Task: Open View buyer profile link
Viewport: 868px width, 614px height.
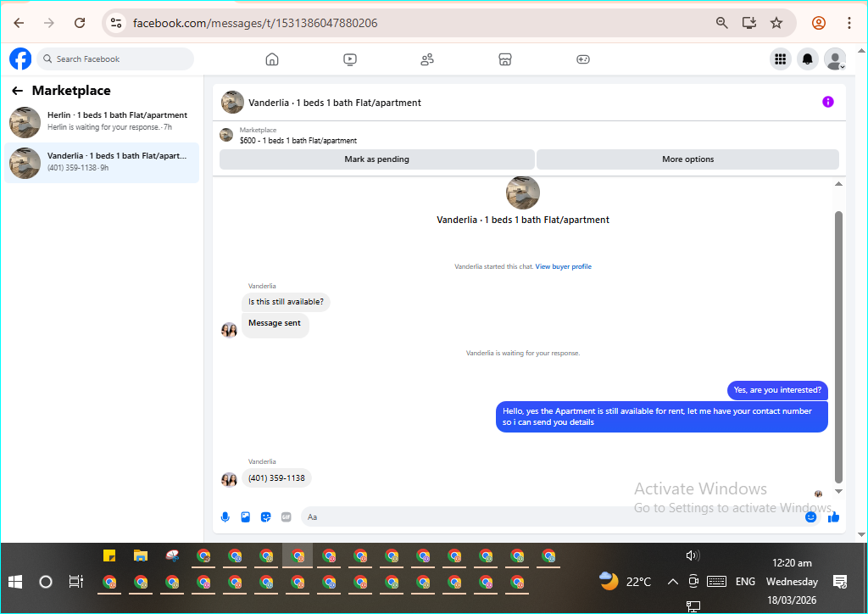Action: 563,267
